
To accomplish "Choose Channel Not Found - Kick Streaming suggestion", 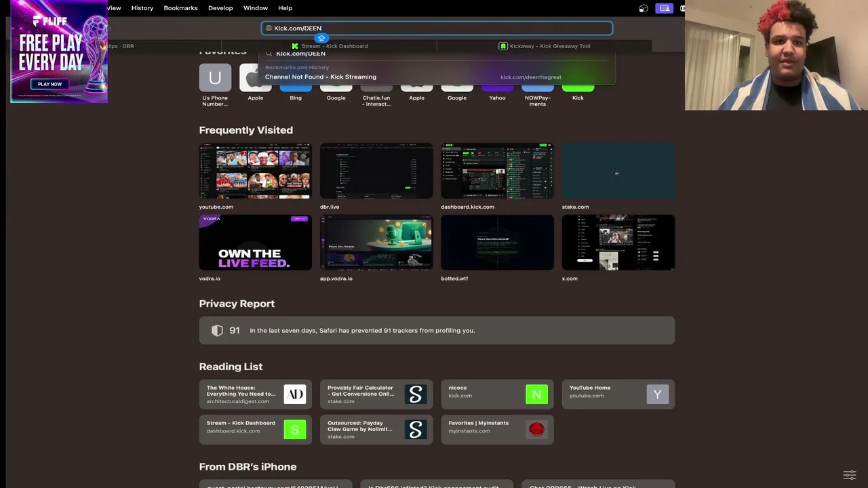I will coord(437,77).
